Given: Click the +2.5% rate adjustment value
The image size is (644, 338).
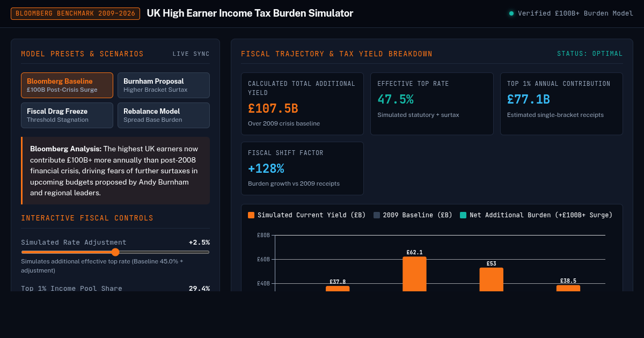Looking at the screenshot, I should coord(199,243).
